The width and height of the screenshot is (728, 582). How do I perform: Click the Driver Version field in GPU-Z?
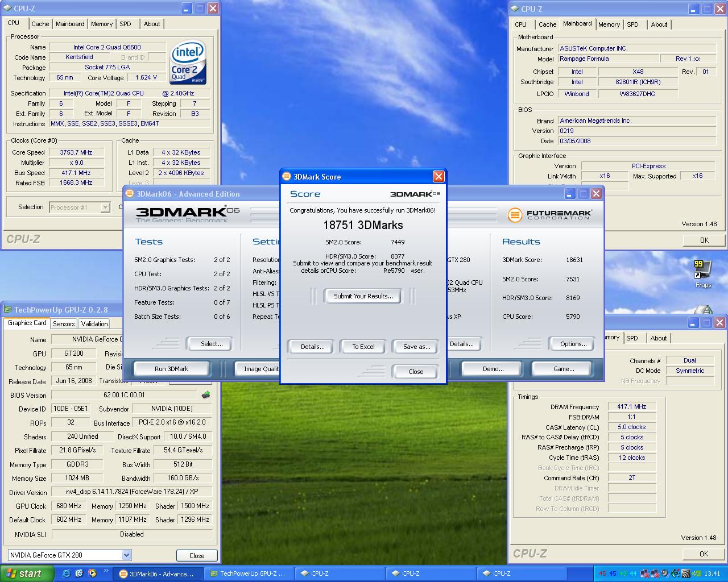(x=132, y=492)
